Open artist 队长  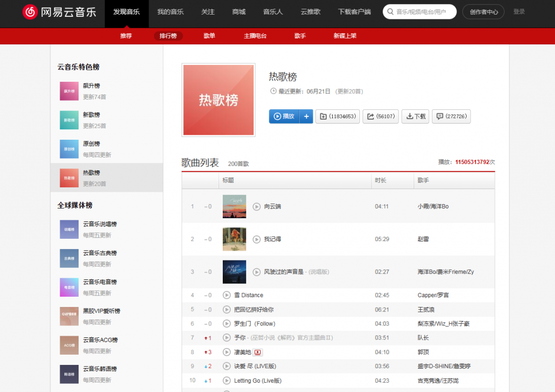[x=423, y=337]
